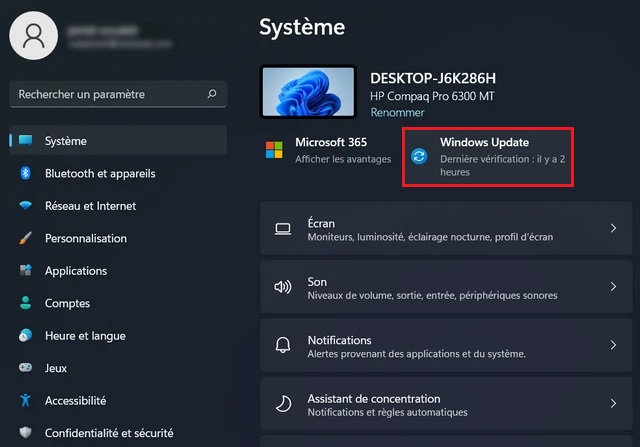Click 'Dernière vérification : il y a 2 heures' text
The image size is (640, 447).
click(502, 165)
